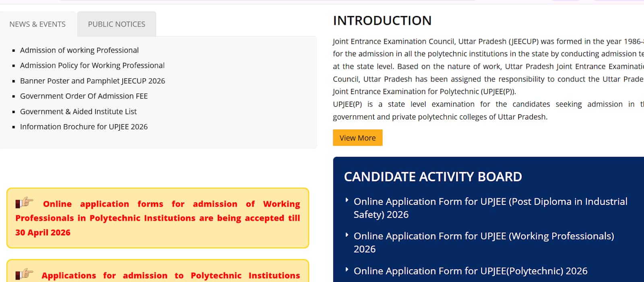The width and height of the screenshot is (644, 282).
Task: Switch to the News & Events tab
Action: coord(37,24)
